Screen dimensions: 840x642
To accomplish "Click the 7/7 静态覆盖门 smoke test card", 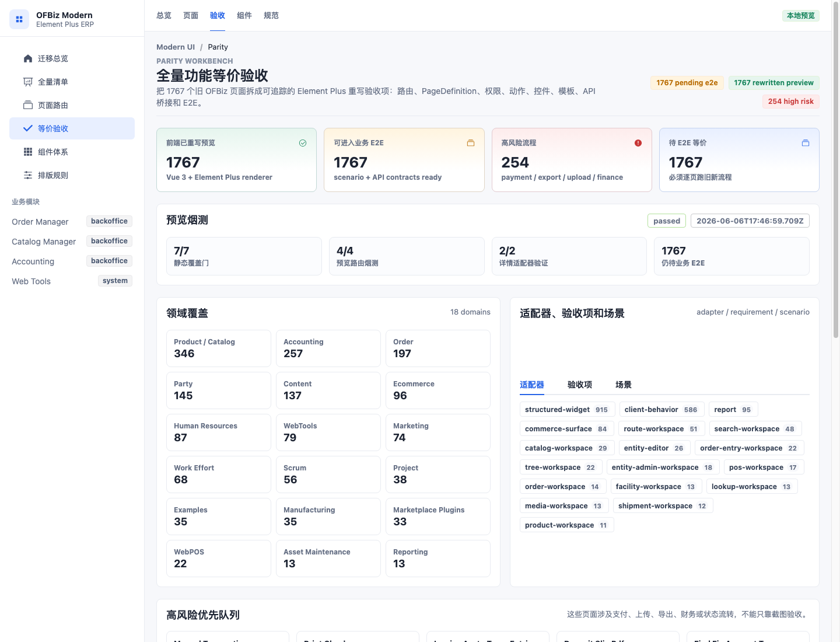I will pyautogui.click(x=244, y=256).
